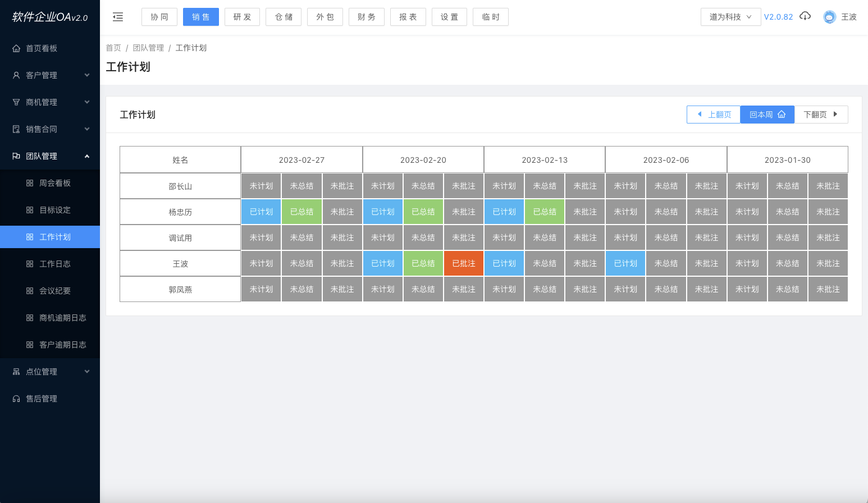Expand the 点位管理 submenu chevron
This screenshot has height=503, width=868.
point(87,372)
